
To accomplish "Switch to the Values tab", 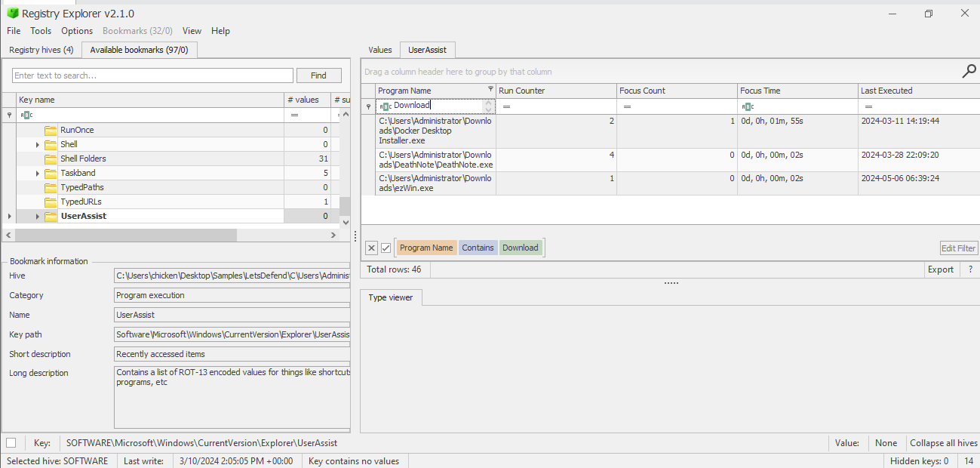I will [x=379, y=50].
